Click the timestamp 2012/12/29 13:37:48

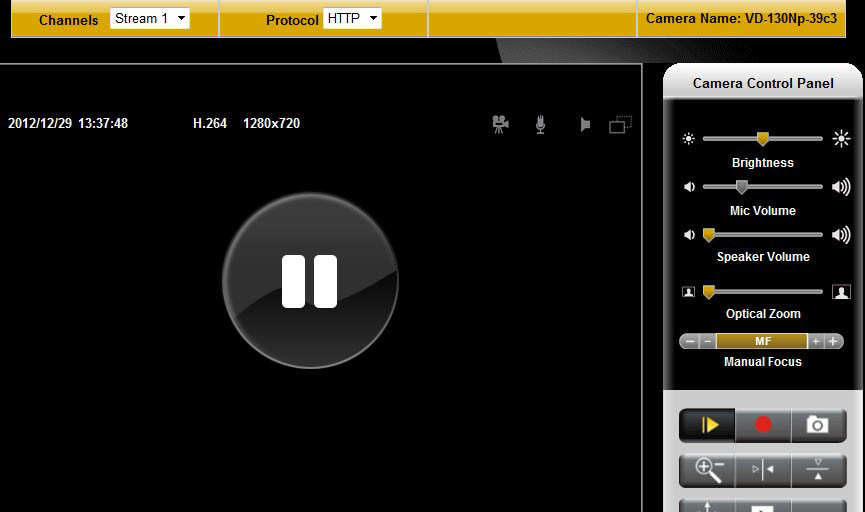68,123
